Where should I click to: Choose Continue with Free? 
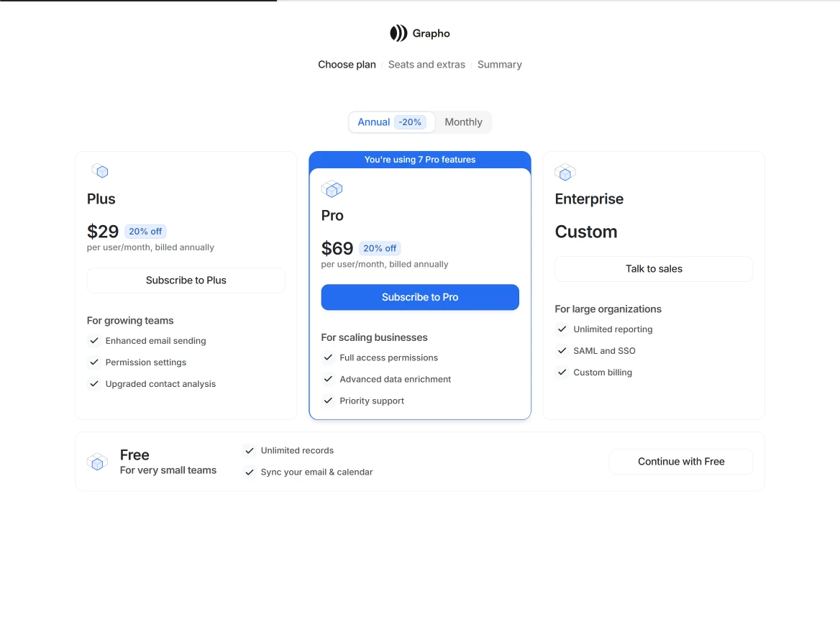pyautogui.click(x=680, y=462)
